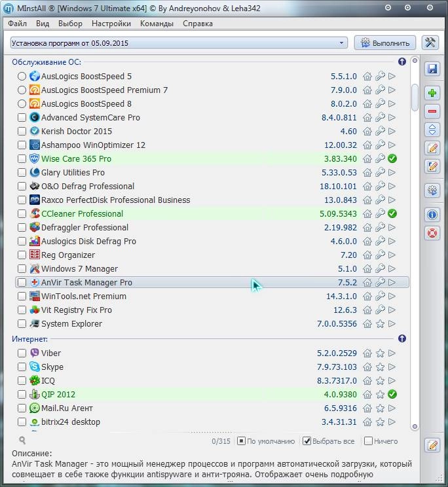Click the red lifebuoy help icon
Screen dimensions: 448x487
(x=432, y=233)
